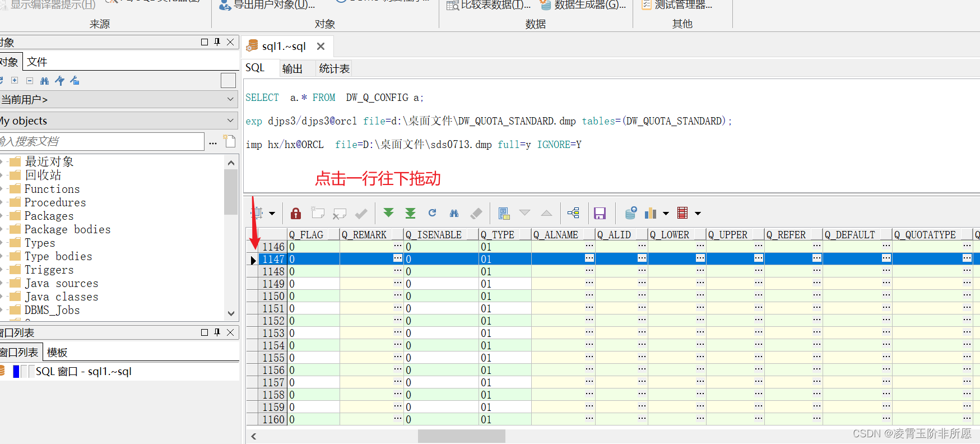Toggle pin on the 窗口列表 panel

click(217, 332)
